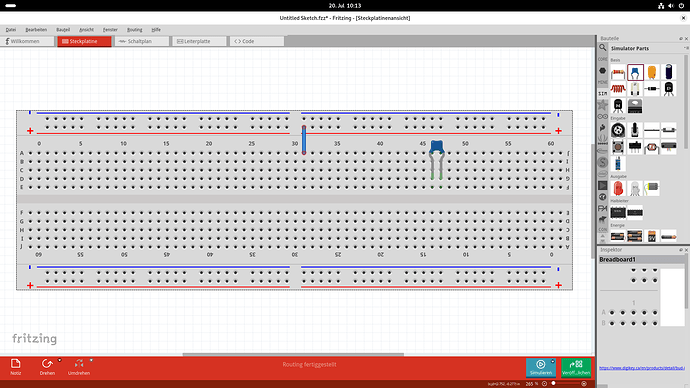Open the power menu icon
Viewport: 690px width, 388px height.
pyautogui.click(x=681, y=6)
